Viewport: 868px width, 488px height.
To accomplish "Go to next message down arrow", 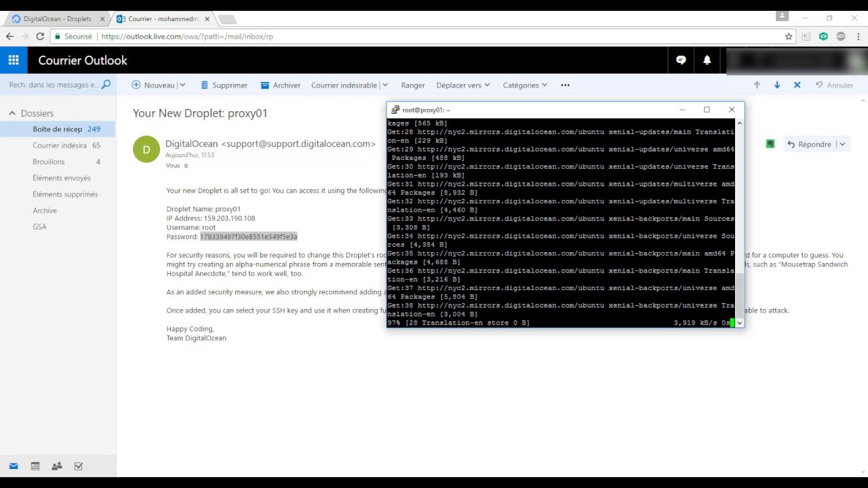I will 777,85.
